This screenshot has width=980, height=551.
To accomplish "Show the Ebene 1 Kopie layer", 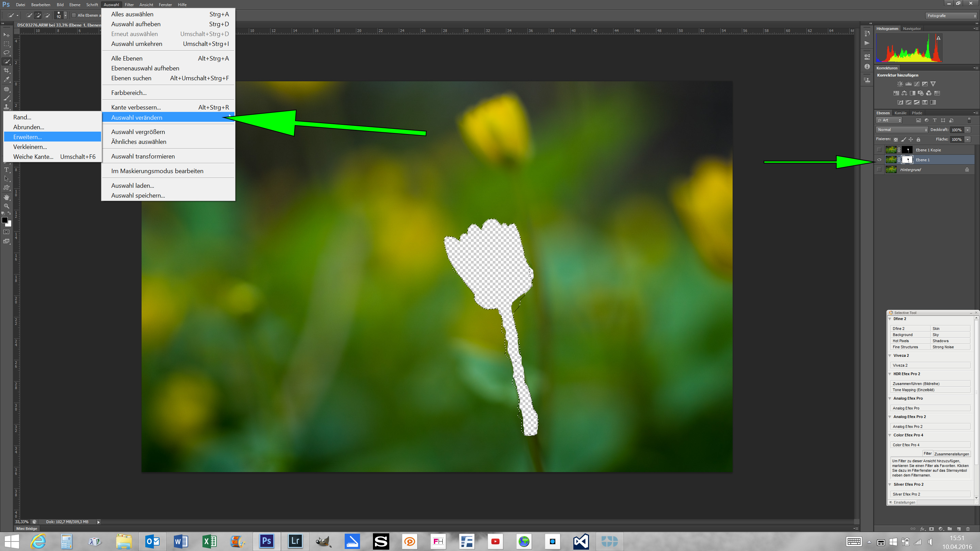I will pyautogui.click(x=879, y=150).
